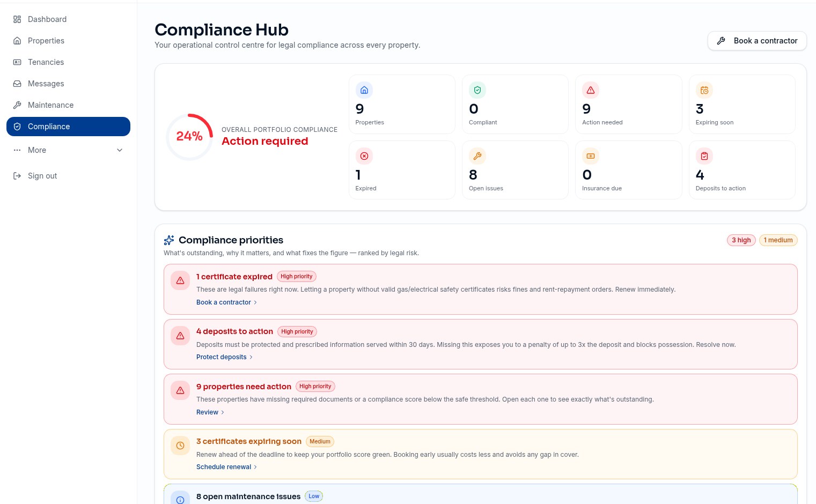Click clock icon on certificates expiring soon alert
Viewport: 816px width, 504px height.
pyautogui.click(x=180, y=446)
